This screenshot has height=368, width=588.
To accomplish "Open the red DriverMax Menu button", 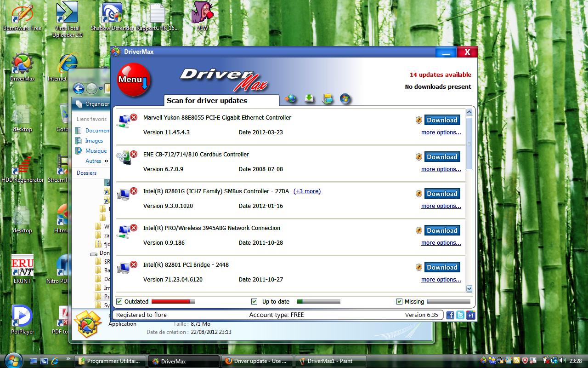I will [134, 80].
